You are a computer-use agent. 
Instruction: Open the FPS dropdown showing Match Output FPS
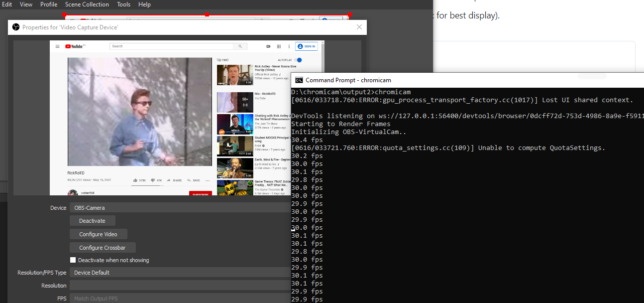180,299
